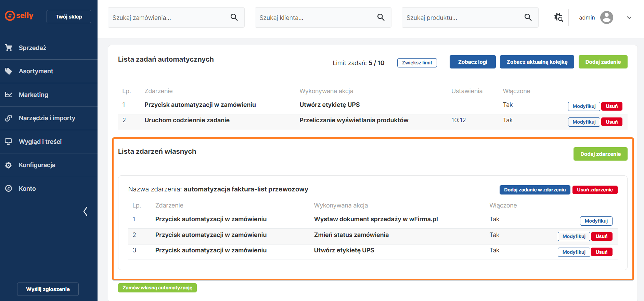The height and width of the screenshot is (301, 644).
Task: Click the shopping cart Sprzedaż icon
Action: [9, 48]
